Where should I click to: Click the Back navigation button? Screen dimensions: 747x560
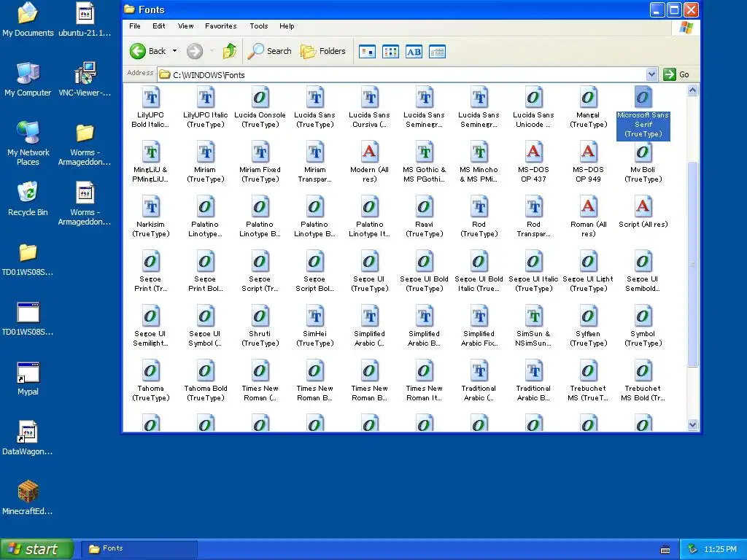click(x=147, y=51)
